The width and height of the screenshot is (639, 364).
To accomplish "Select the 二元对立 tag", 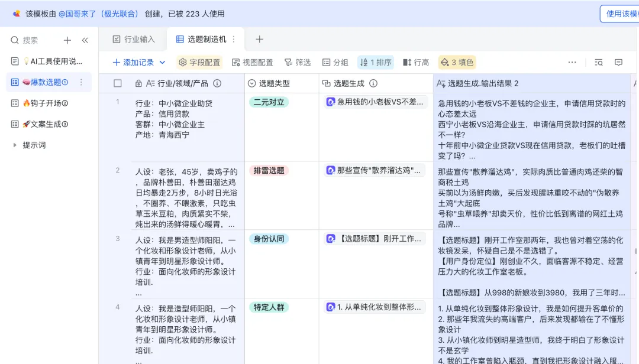I will pyautogui.click(x=269, y=102).
